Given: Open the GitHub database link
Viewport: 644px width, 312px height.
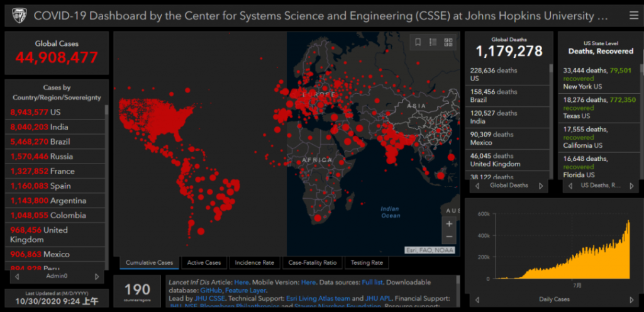Looking at the screenshot, I should point(211,290).
